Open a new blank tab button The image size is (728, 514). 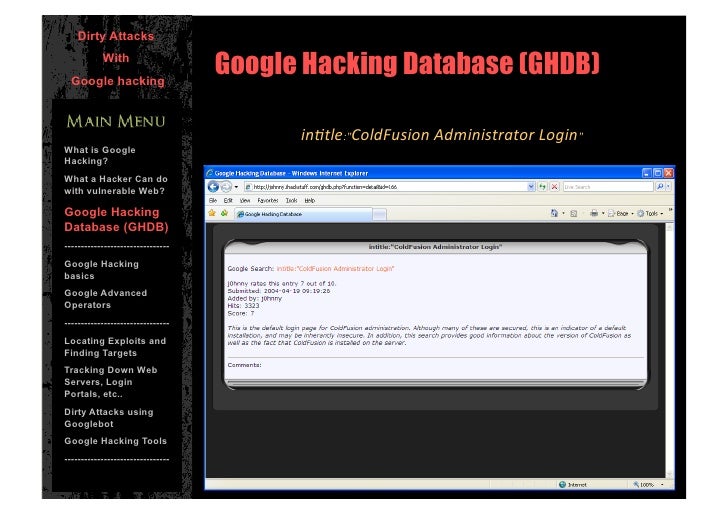pyautogui.click(x=379, y=214)
